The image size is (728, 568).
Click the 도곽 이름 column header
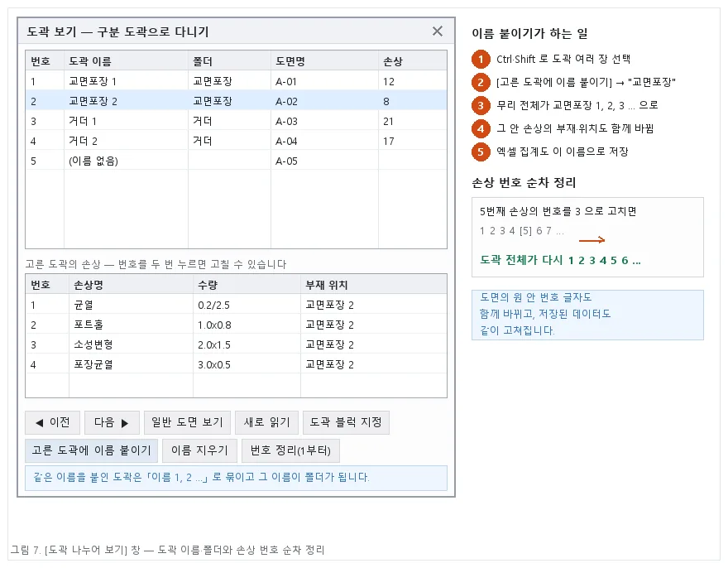tap(126, 61)
